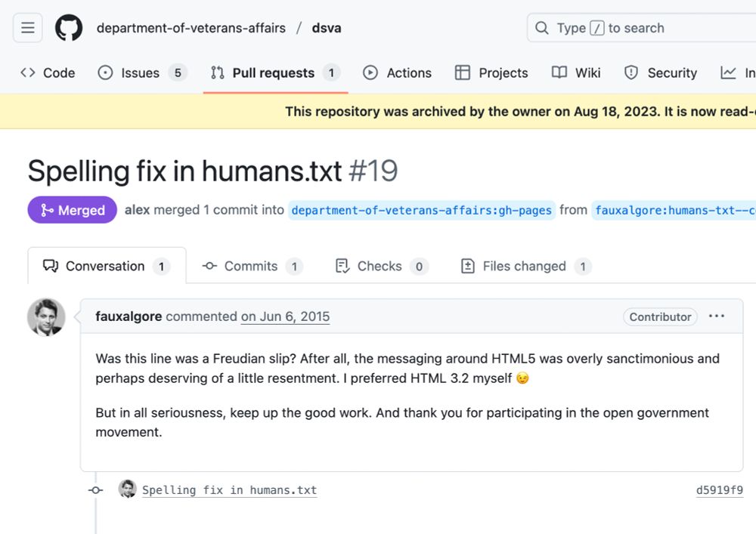756x534 pixels.
Task: Click the Code angle-brackets icon
Action: point(28,73)
